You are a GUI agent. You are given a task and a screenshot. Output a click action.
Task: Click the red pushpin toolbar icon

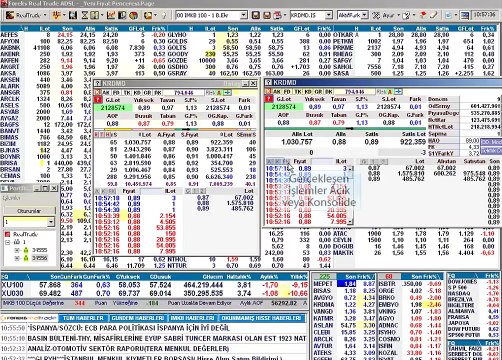(423, 15)
